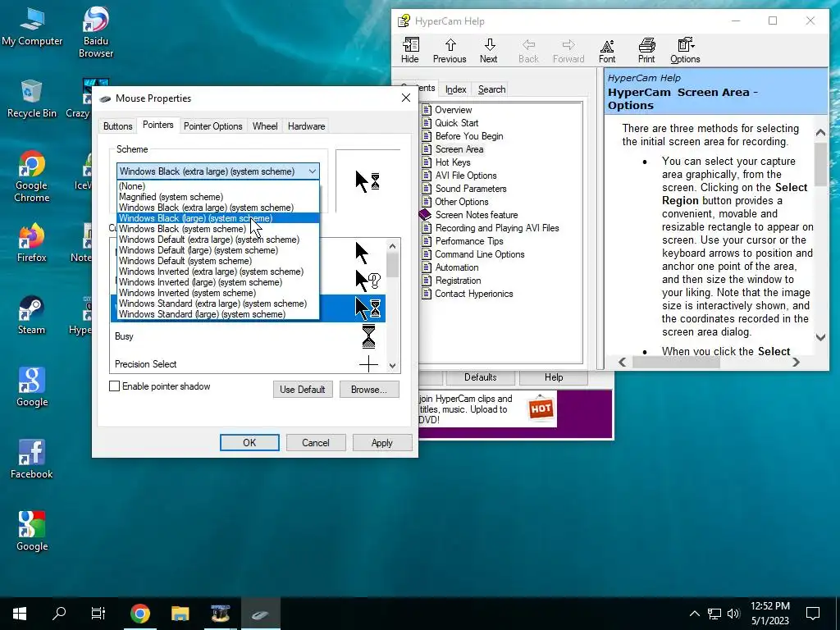The height and width of the screenshot is (630, 840).
Task: Open Options in HyperCam Help toolbar
Action: [685, 50]
